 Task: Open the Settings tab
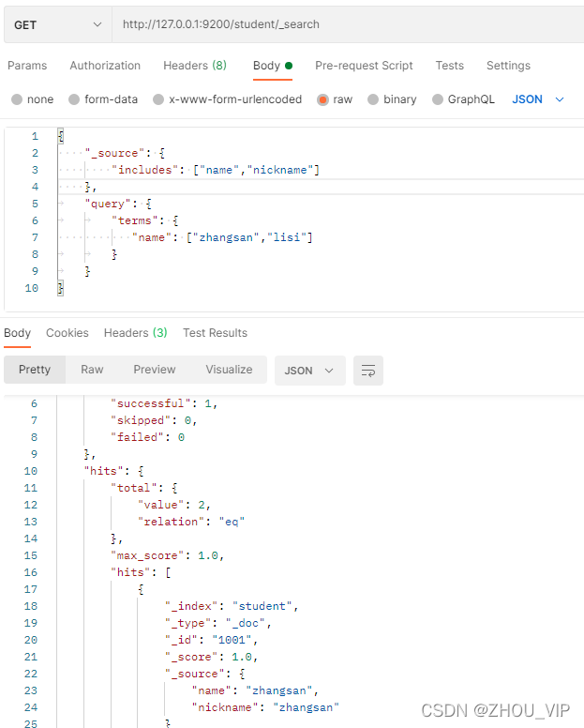(508, 66)
